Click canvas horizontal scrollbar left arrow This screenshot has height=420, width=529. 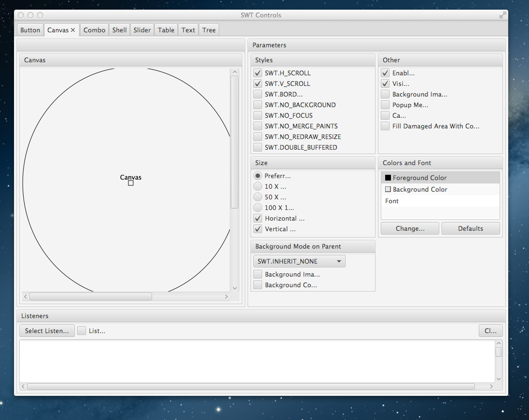pyautogui.click(x=26, y=296)
